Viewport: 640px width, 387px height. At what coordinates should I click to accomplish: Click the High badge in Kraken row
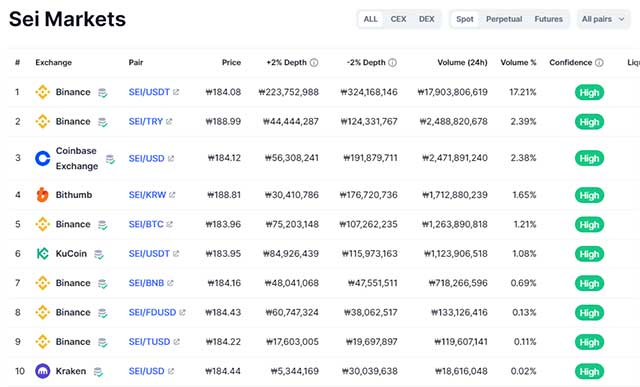point(589,372)
